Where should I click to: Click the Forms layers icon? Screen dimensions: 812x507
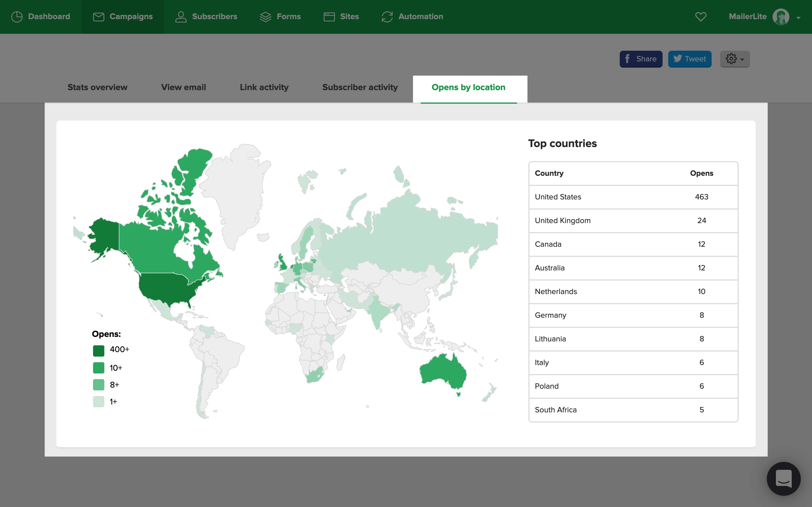(265, 17)
